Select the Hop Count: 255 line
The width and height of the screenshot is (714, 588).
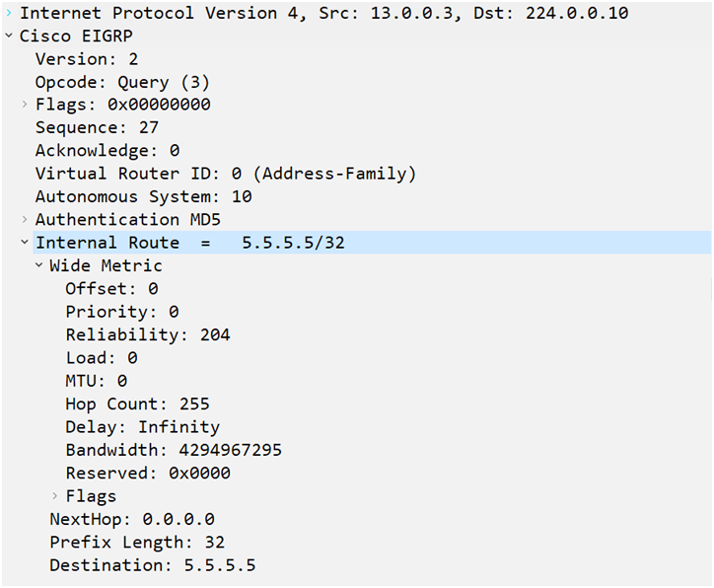[137, 404]
